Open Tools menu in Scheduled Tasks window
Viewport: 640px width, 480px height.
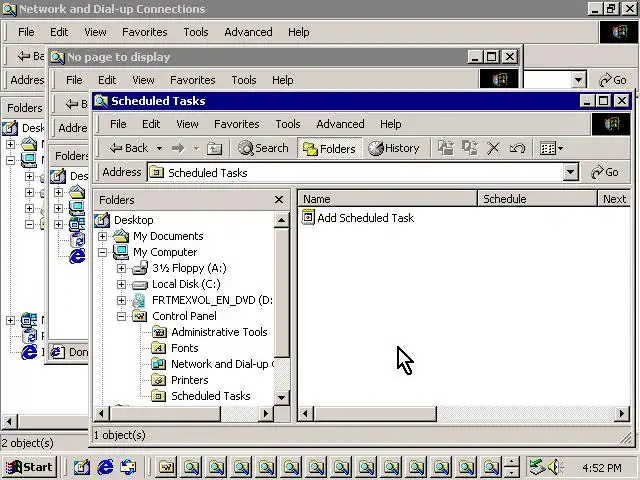[x=288, y=124]
